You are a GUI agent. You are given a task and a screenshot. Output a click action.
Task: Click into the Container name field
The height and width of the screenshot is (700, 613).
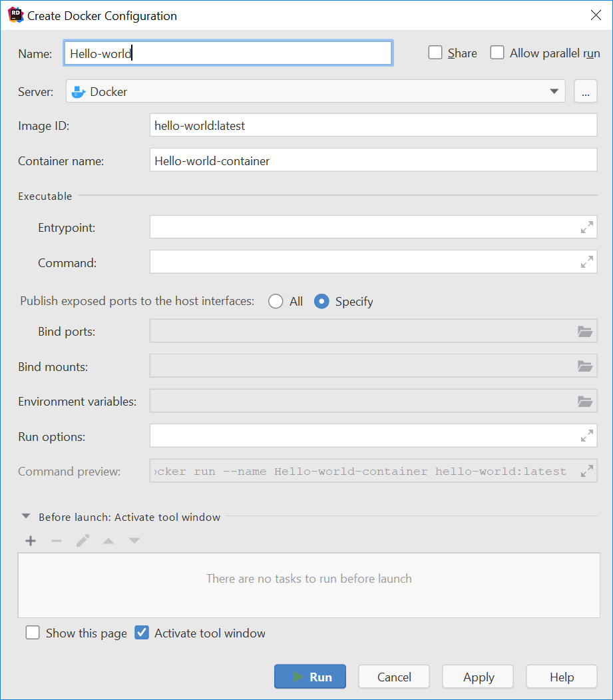coord(373,161)
